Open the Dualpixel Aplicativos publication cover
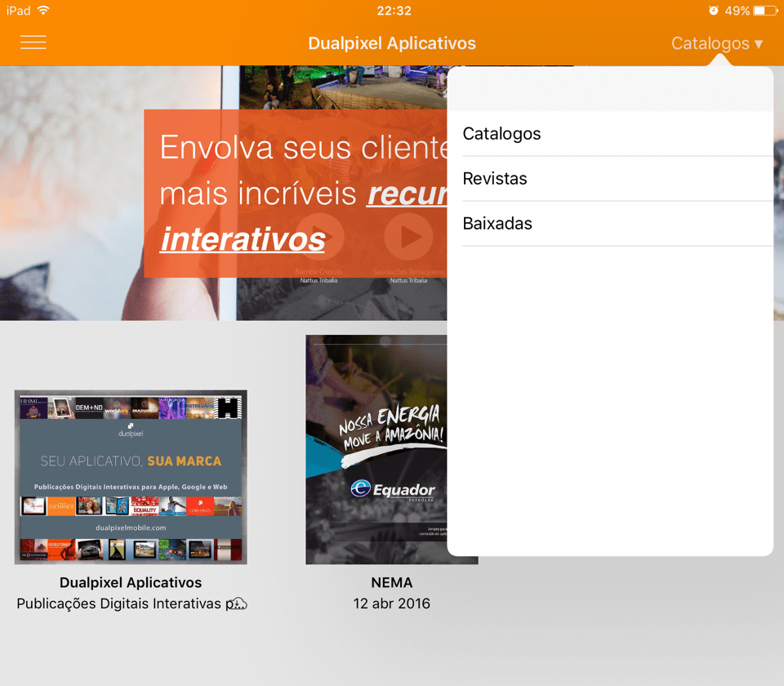The image size is (784, 686). (131, 477)
